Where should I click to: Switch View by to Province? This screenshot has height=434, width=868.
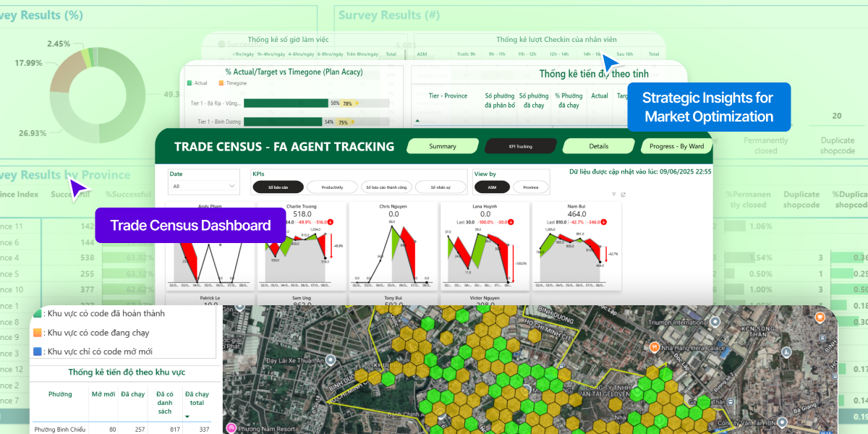(x=530, y=187)
